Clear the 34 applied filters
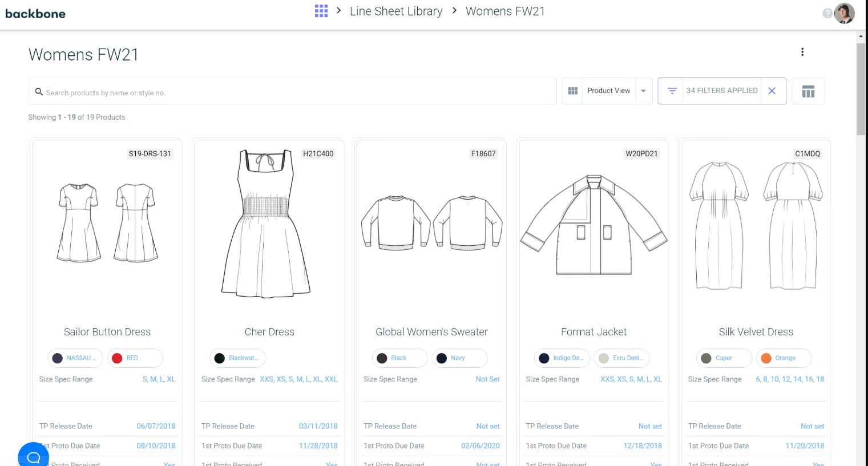The image size is (868, 466). (772, 91)
